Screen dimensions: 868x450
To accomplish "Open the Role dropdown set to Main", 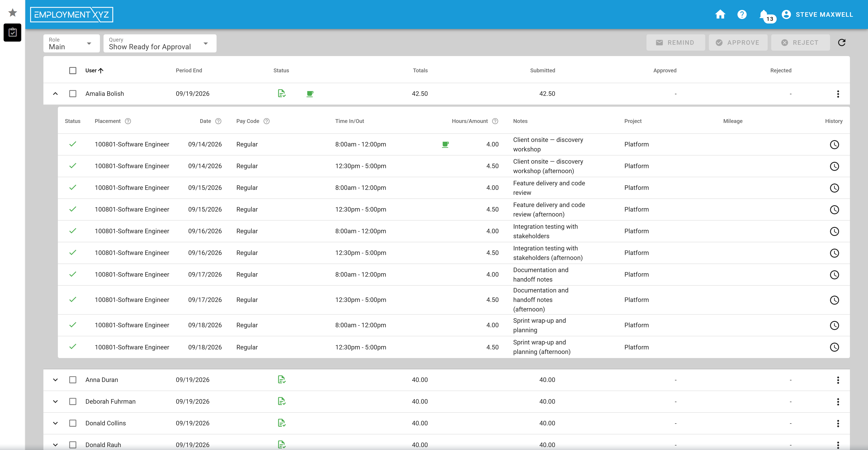I will [71, 43].
